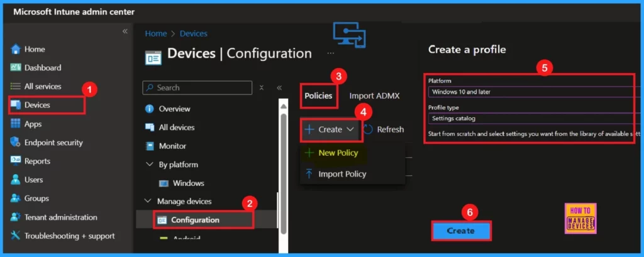This screenshot has width=644, height=257.
Task: Select Windows under By platform
Action: click(189, 183)
